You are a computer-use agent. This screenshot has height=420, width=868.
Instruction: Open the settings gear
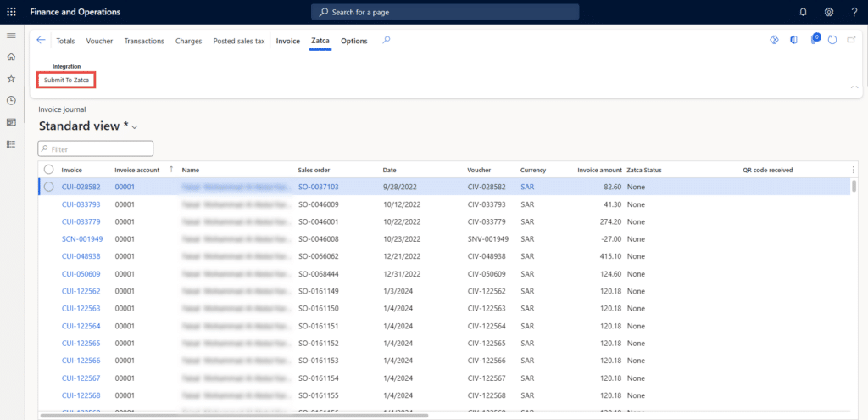point(829,12)
